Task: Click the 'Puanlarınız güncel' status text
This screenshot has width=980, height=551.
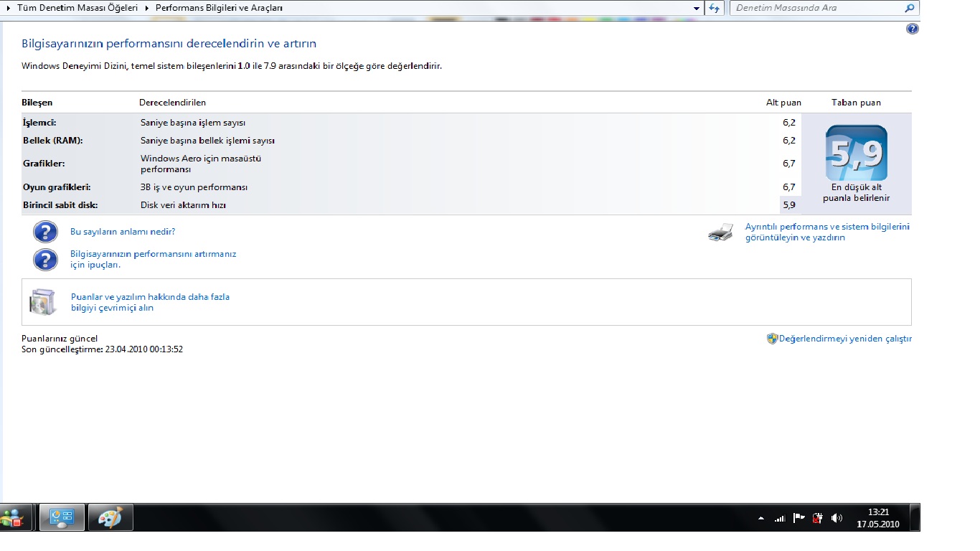Action: tap(60, 339)
